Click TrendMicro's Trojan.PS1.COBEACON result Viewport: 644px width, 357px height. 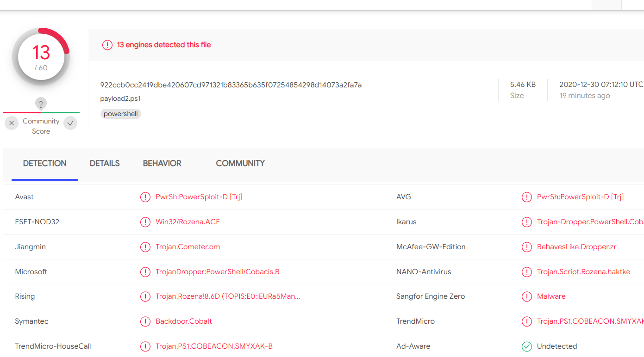coord(590,321)
